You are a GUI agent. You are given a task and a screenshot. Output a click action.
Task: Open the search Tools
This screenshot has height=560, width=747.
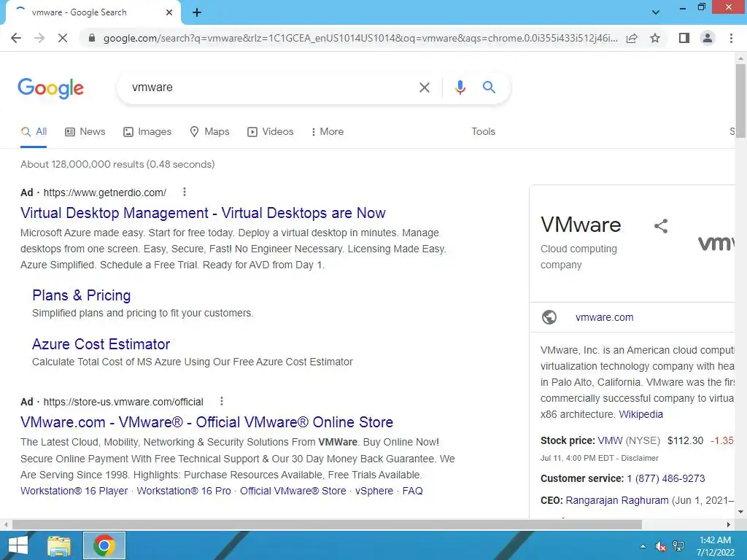click(483, 132)
